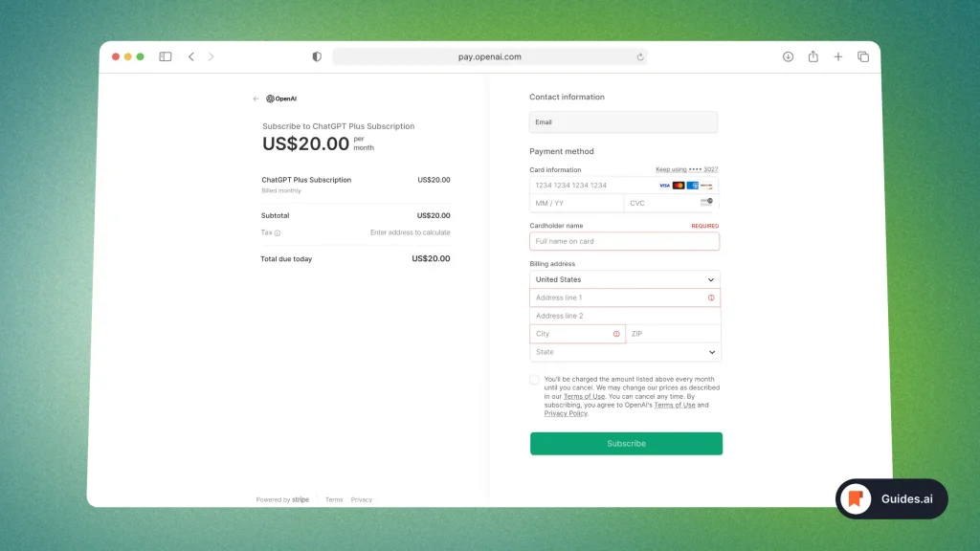The image size is (980, 551).
Task: Click the green full-screen window button
Action: pos(141,56)
